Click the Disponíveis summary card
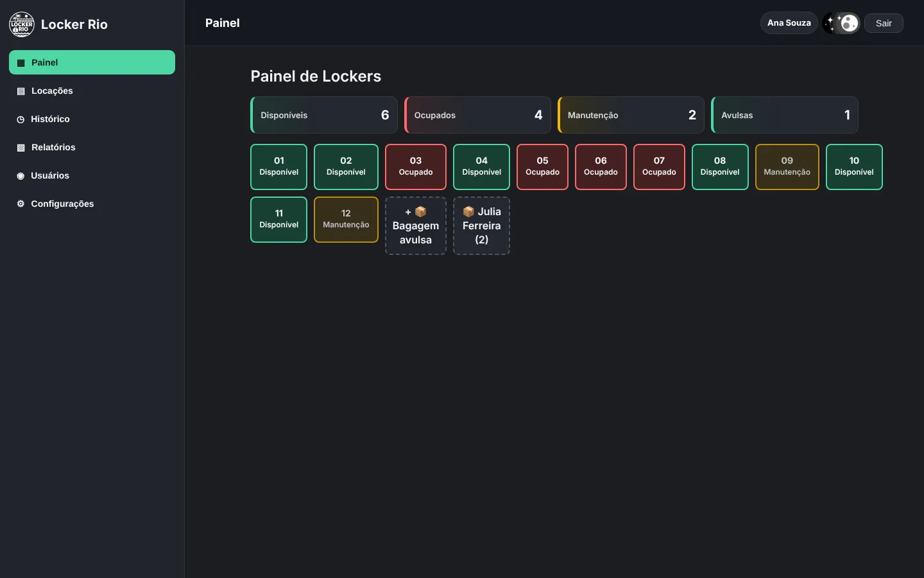The image size is (924, 578). 324,115
